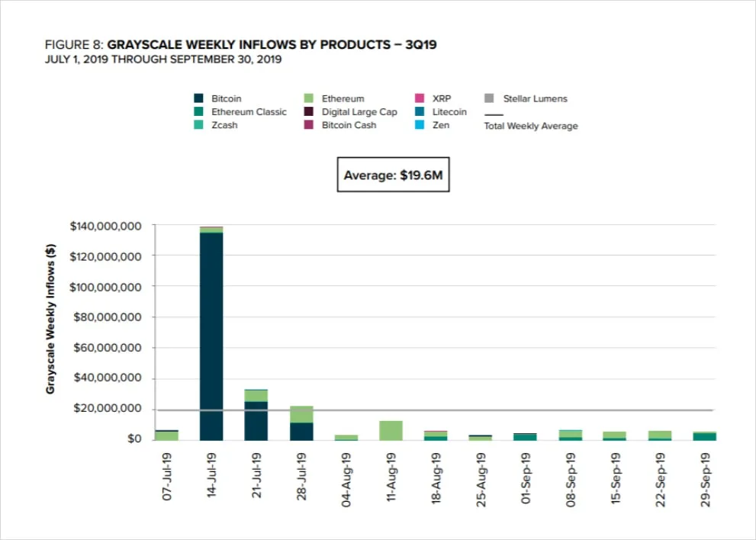Click the Bitcoin legend color swatch
This screenshot has width=756, height=540.
pos(198,98)
